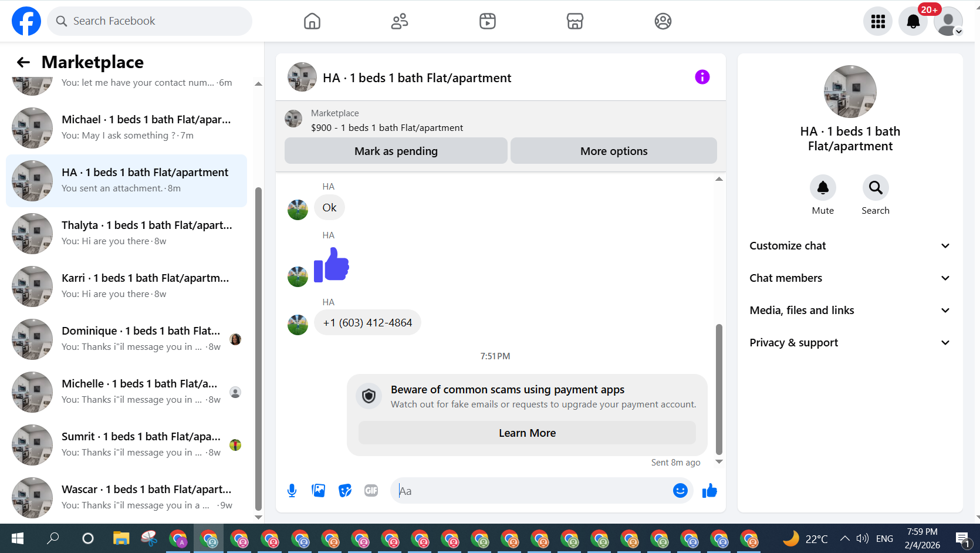Open the taskbar clock showing 7:59 PM
980x553 pixels.
(x=922, y=538)
